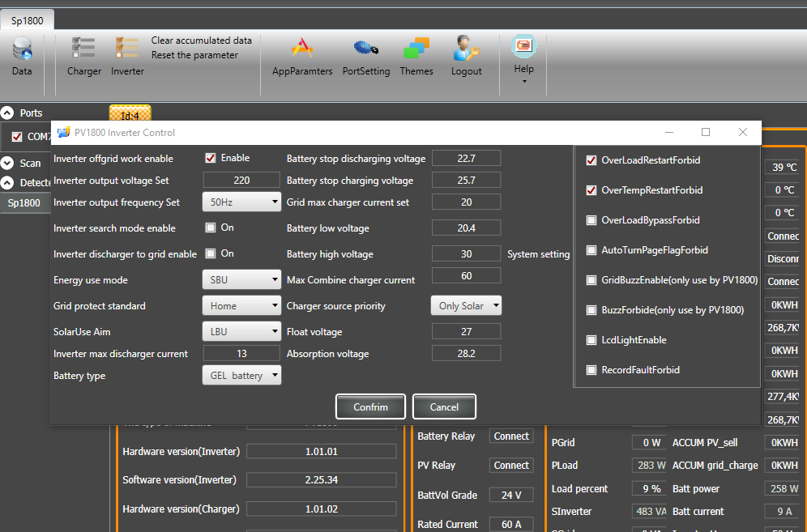
Task: Expand Battery type GEL battery dropdown
Action: (x=241, y=376)
